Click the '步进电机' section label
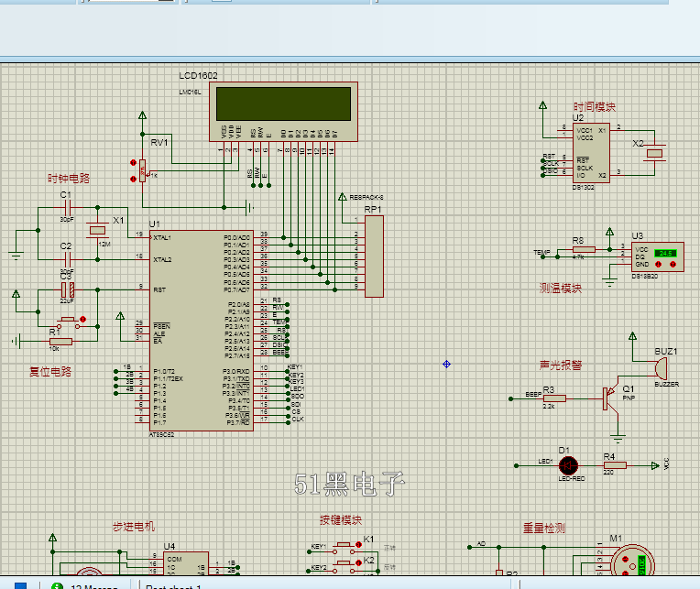 coord(134,527)
